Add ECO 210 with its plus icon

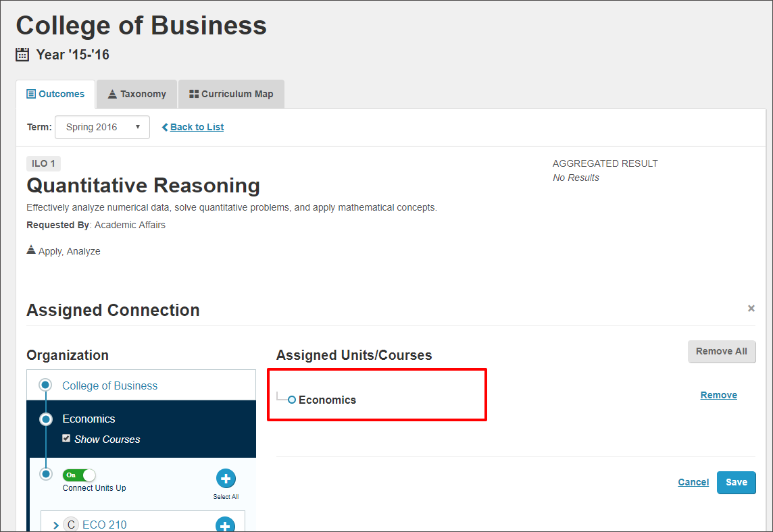[x=225, y=525]
